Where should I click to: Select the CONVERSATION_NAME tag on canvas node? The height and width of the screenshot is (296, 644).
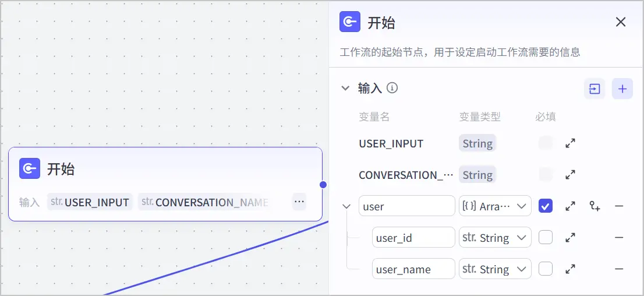tap(204, 202)
